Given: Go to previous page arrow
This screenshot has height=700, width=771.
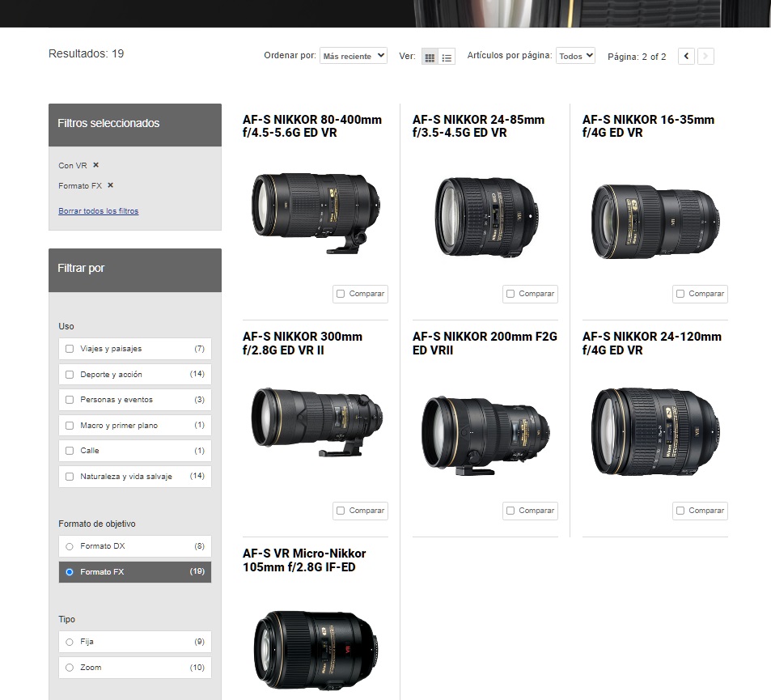Looking at the screenshot, I should click(686, 56).
